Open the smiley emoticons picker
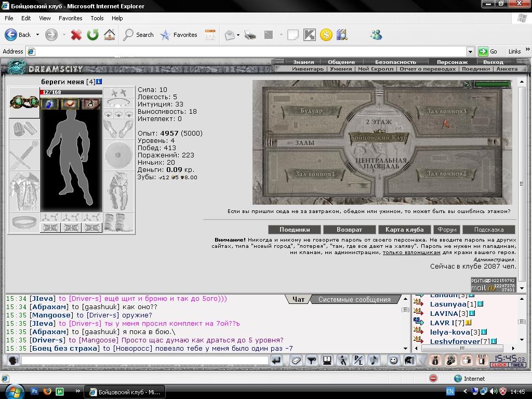Viewport: 532px width, 399px height. [393, 361]
